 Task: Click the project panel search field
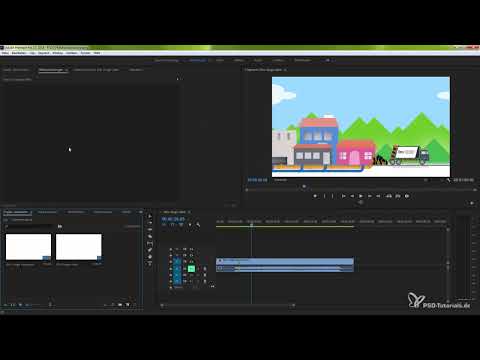(x=29, y=226)
